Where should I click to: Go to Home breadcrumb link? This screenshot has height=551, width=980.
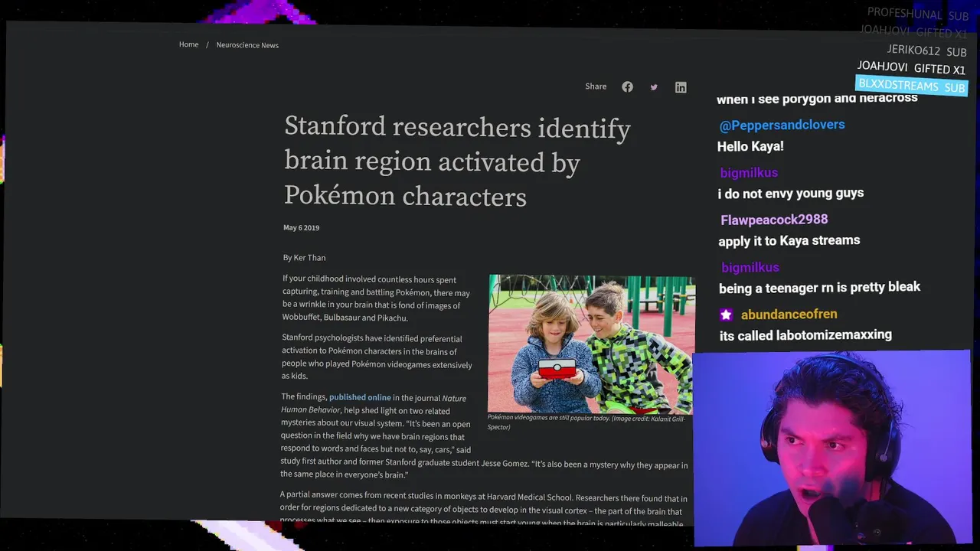click(x=188, y=44)
